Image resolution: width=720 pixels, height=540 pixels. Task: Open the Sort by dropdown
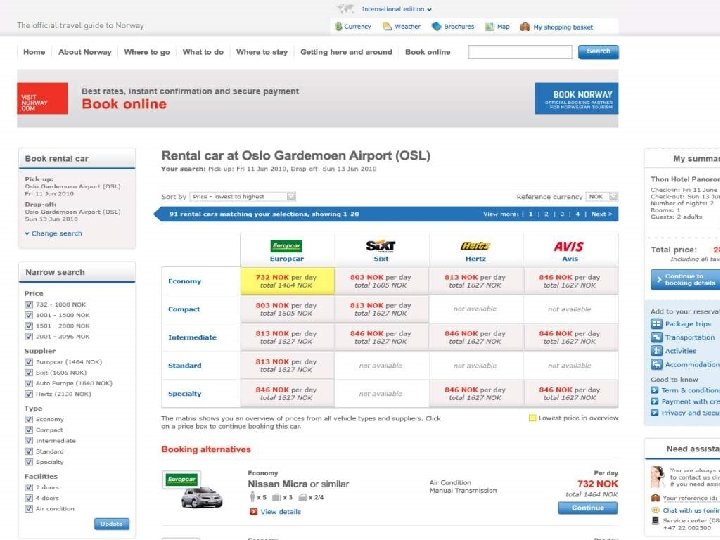pos(242,197)
